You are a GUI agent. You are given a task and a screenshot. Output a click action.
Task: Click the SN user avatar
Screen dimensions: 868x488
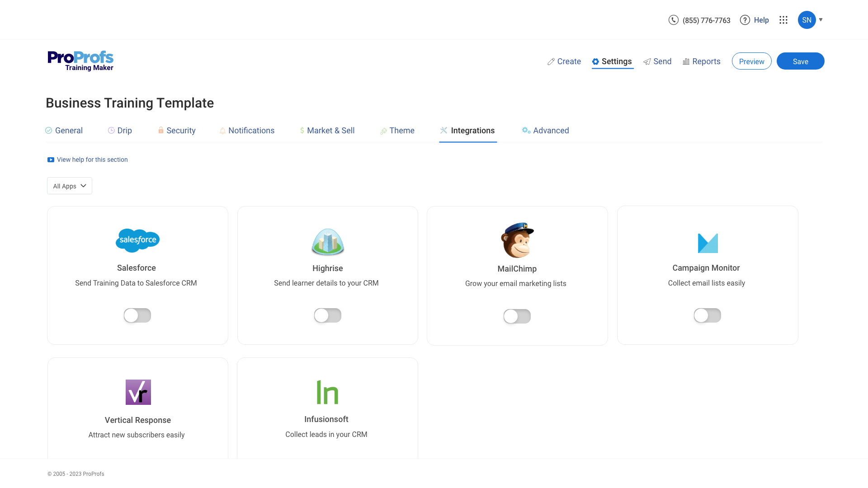coord(807,20)
